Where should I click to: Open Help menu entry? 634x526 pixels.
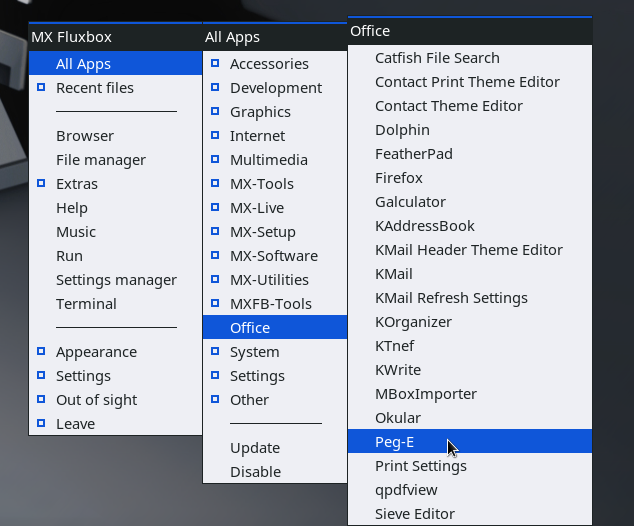[115, 208]
